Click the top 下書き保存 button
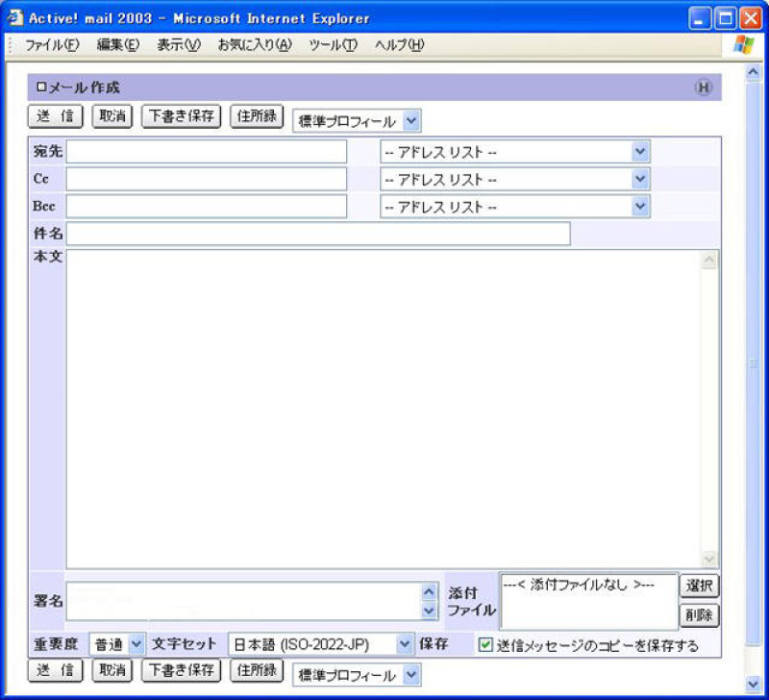 click(x=182, y=116)
